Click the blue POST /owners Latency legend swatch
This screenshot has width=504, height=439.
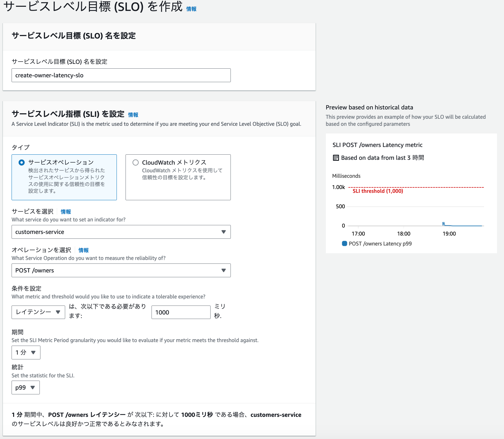pos(344,244)
